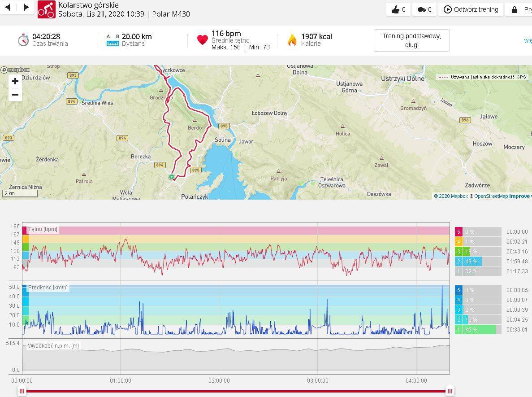Click the Mapbox logo on map

pyautogui.click(x=15, y=70)
